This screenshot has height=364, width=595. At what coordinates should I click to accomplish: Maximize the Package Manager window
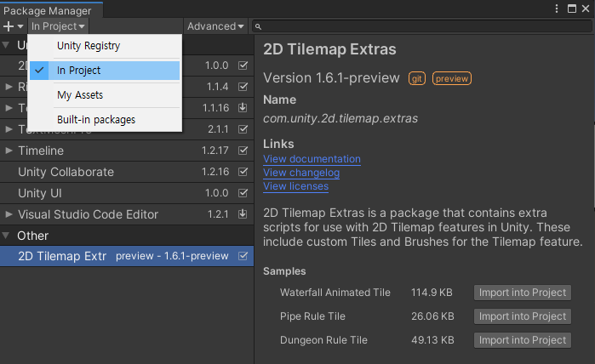click(571, 9)
